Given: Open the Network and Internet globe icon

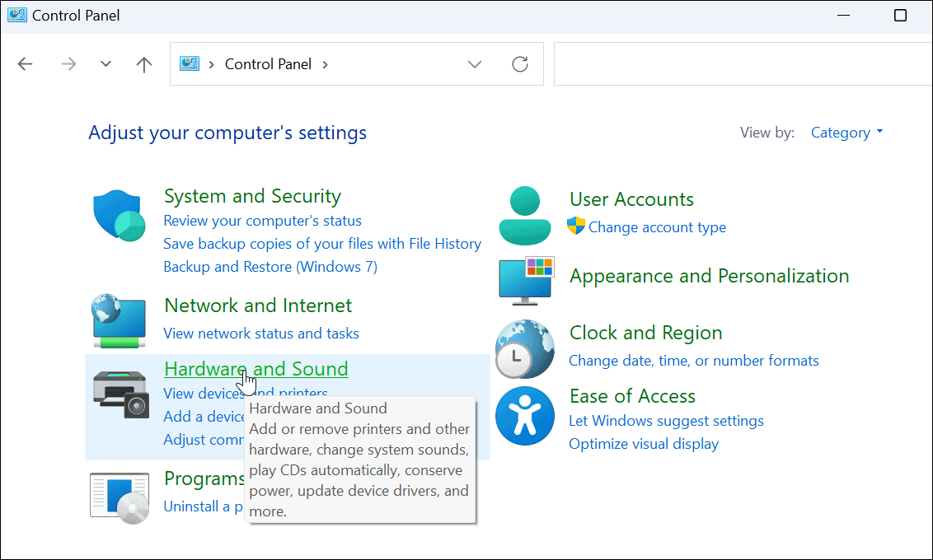Looking at the screenshot, I should tap(120, 320).
